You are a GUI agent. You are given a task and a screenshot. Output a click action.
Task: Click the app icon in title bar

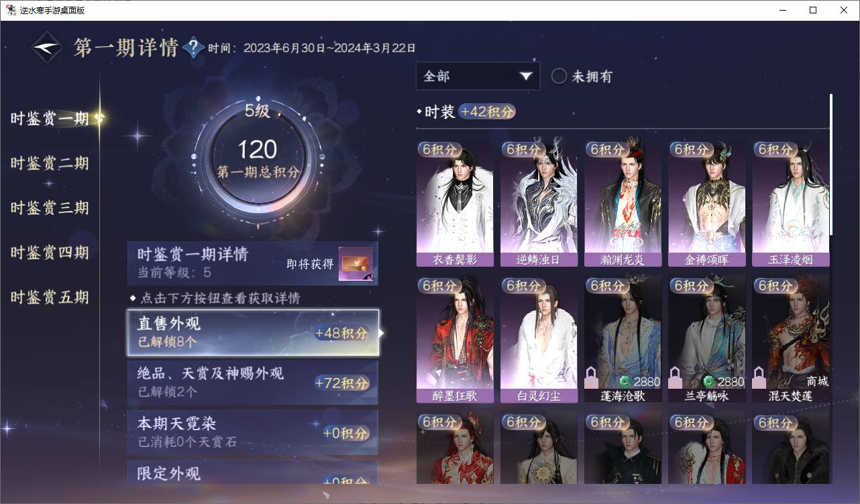coord(11,10)
